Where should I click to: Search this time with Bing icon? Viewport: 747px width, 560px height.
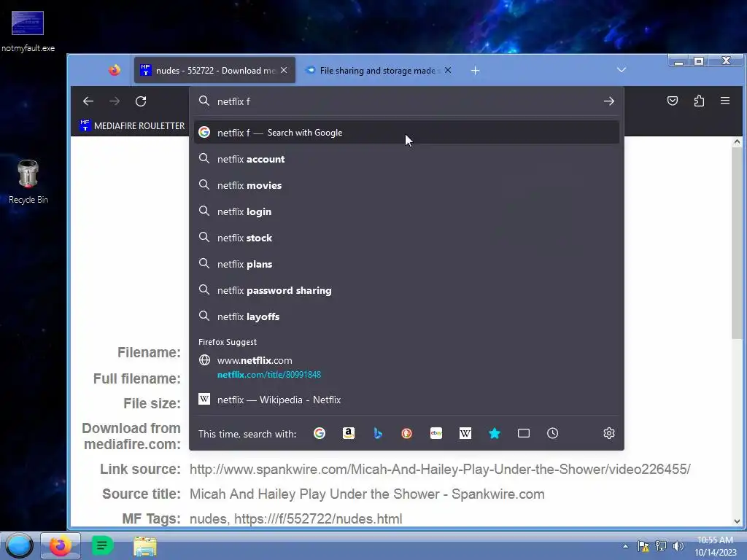378,433
